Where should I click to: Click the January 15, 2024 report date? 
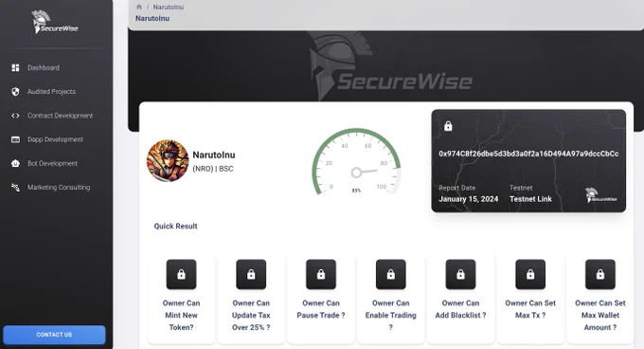(469, 199)
